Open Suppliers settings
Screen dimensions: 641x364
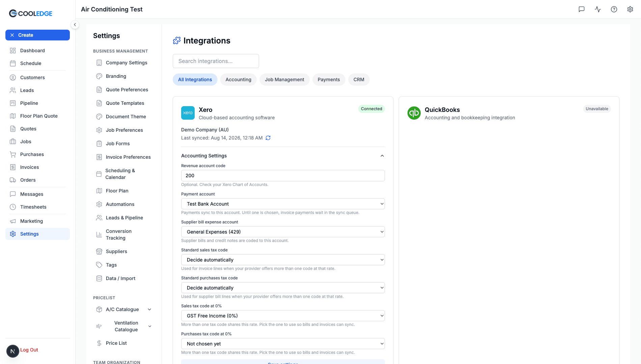point(124,251)
